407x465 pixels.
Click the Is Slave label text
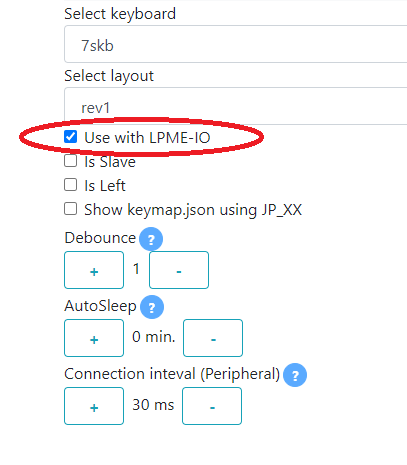(x=110, y=162)
